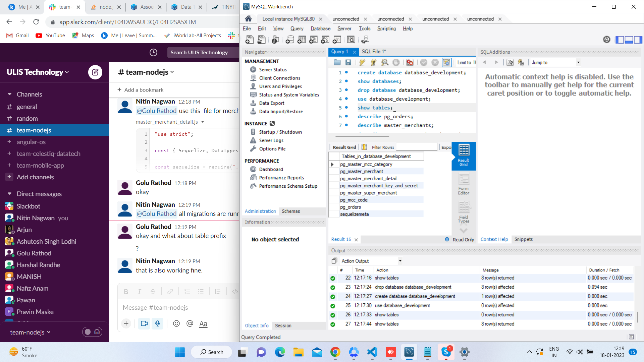Save the script with the floppy icon
Screen dimensions: 644x362
tap(348, 62)
